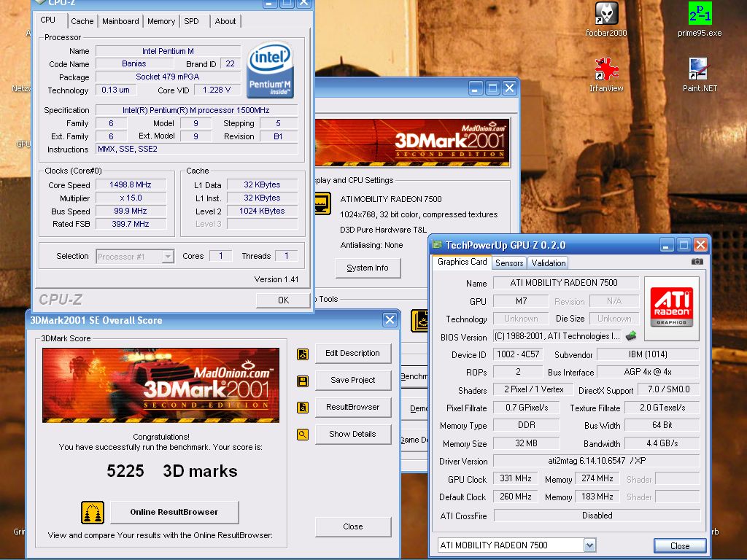Click the Intel Pentium M logo in CPU-Z
Image resolution: width=747 pixels, height=560 pixels.
point(270,69)
